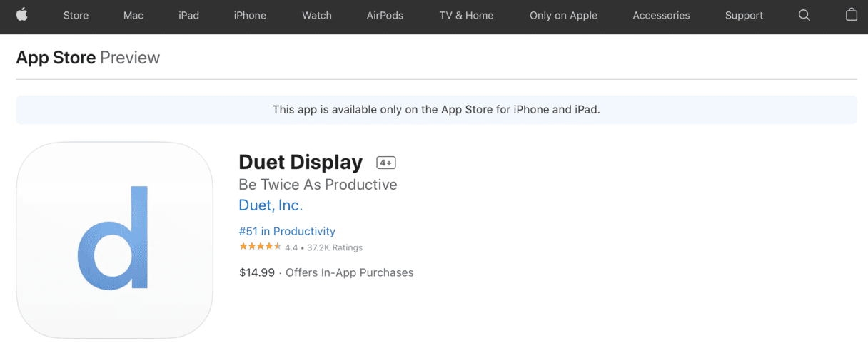Open the Mac menu item
The height and width of the screenshot is (363, 868).
(x=133, y=15)
